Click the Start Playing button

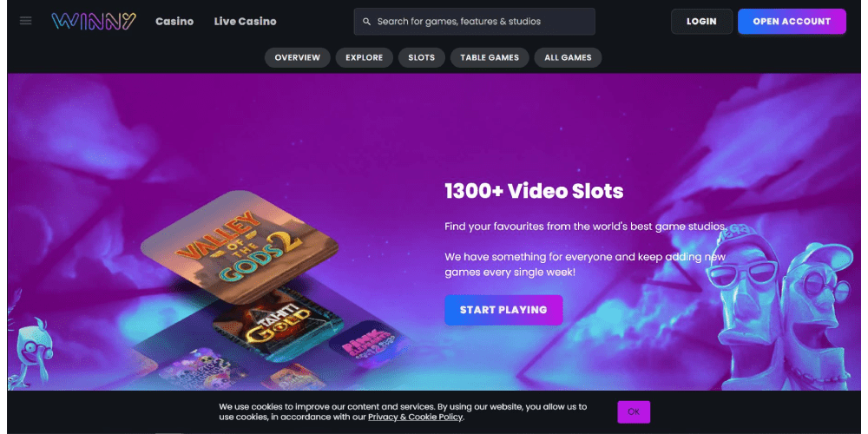pyautogui.click(x=503, y=310)
